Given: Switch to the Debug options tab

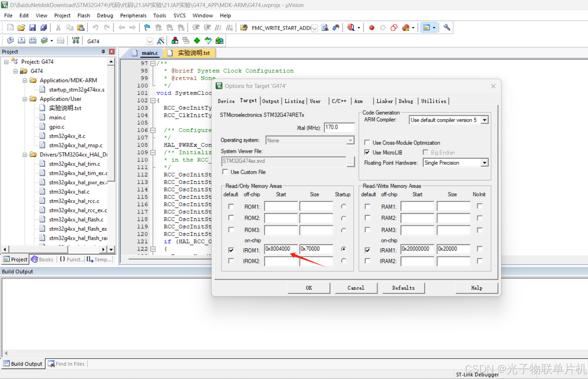Looking at the screenshot, I should tap(406, 101).
